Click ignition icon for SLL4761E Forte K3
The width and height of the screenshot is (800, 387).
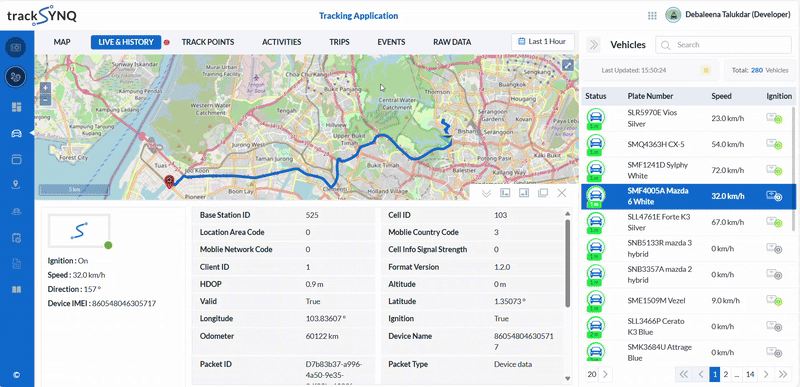pos(774,222)
